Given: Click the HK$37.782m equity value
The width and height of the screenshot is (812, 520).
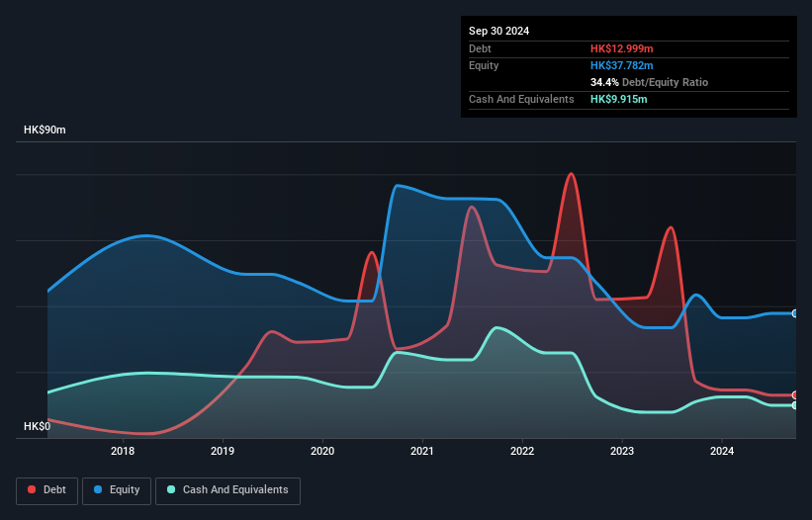Looking at the screenshot, I should pyautogui.click(x=621, y=65).
